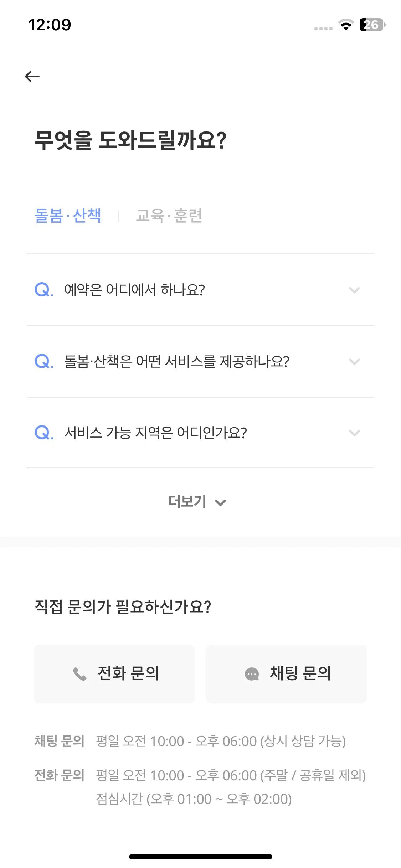Screen dimensions: 401x868
Task: Tap the battery indicator icon
Action: click(372, 25)
